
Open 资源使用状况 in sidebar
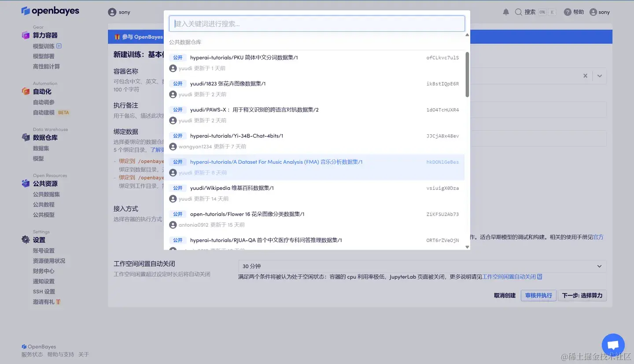point(49,261)
